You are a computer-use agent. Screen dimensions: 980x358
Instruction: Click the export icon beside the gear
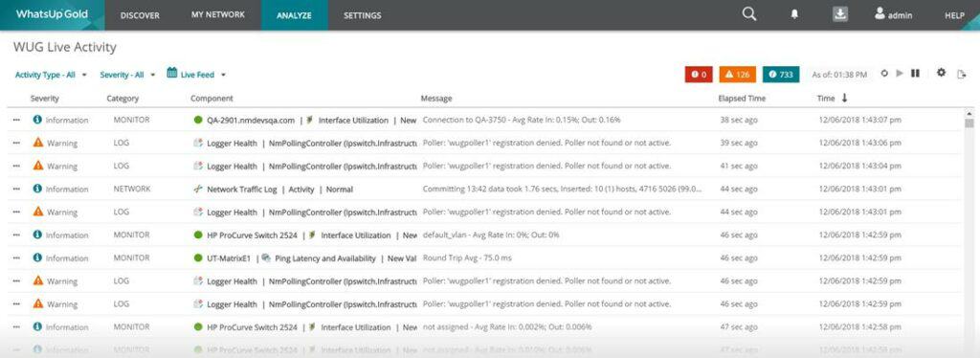point(962,75)
